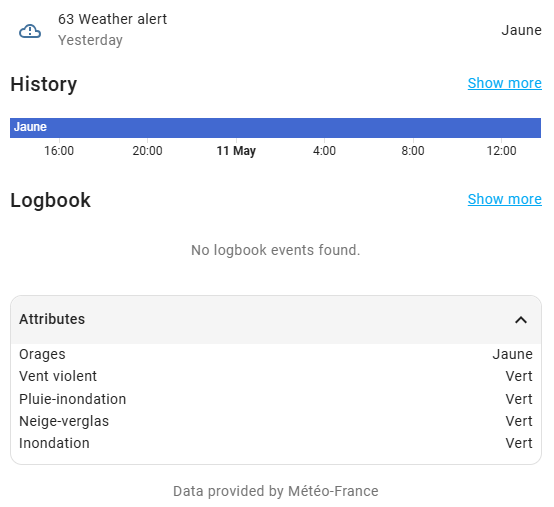Select the Pluie-inondation attribute row
The height and width of the screenshot is (507, 554).
(276, 399)
